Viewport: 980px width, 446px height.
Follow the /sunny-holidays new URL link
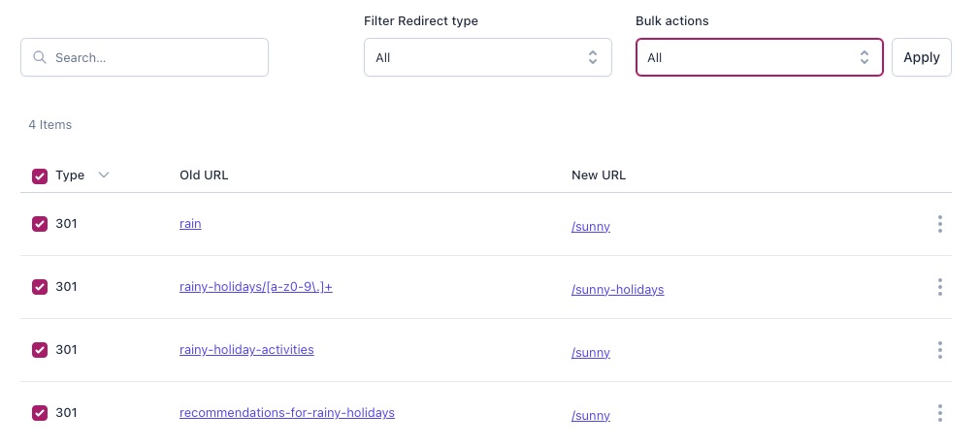pyautogui.click(x=617, y=289)
